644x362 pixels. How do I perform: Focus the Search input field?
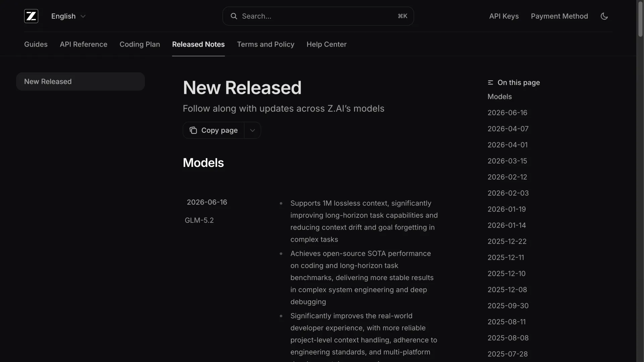[x=318, y=16]
